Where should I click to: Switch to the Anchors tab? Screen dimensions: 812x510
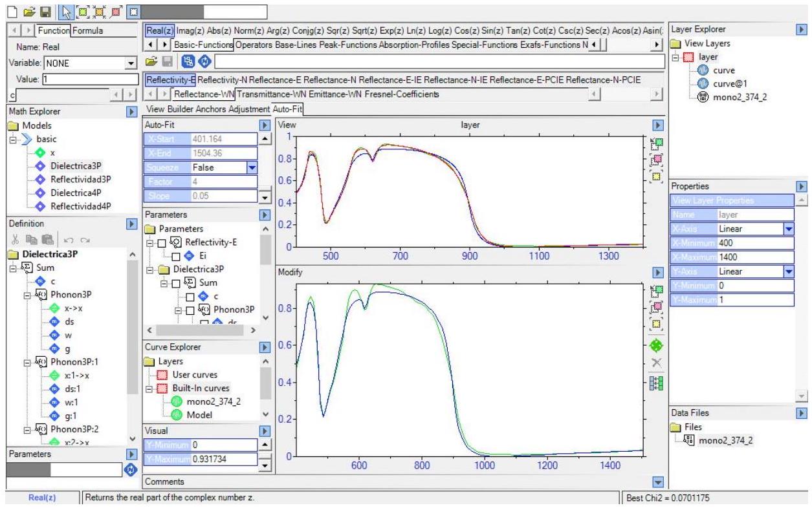pyautogui.click(x=213, y=109)
